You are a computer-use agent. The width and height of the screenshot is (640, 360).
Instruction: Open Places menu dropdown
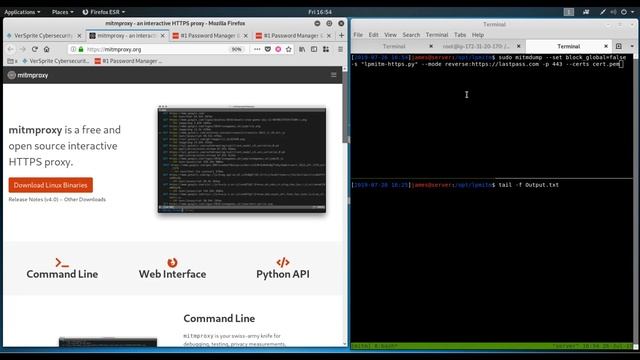point(62,12)
